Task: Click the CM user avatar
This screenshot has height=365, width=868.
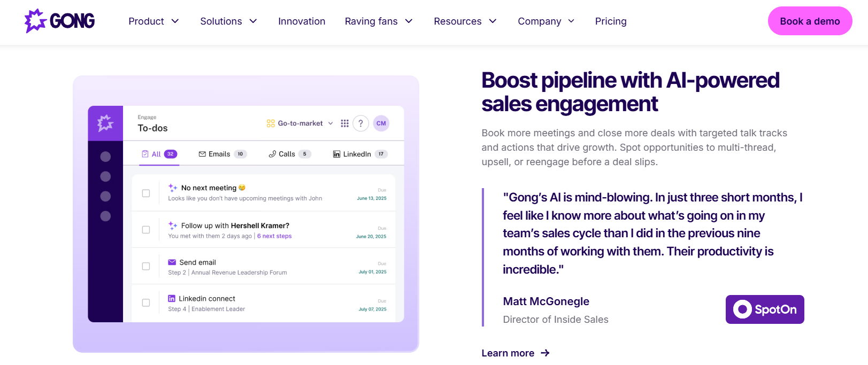Action: click(x=381, y=123)
